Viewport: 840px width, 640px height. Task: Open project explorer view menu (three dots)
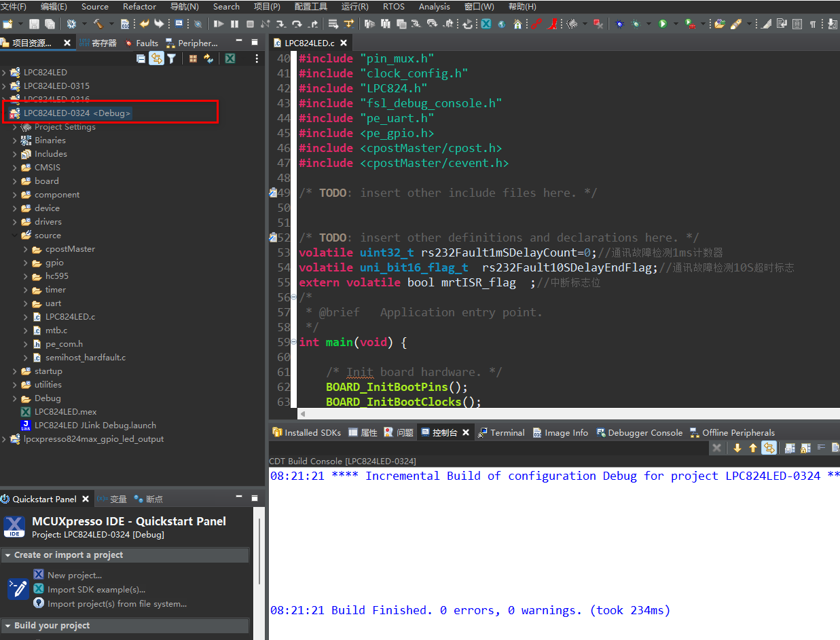pyautogui.click(x=257, y=59)
